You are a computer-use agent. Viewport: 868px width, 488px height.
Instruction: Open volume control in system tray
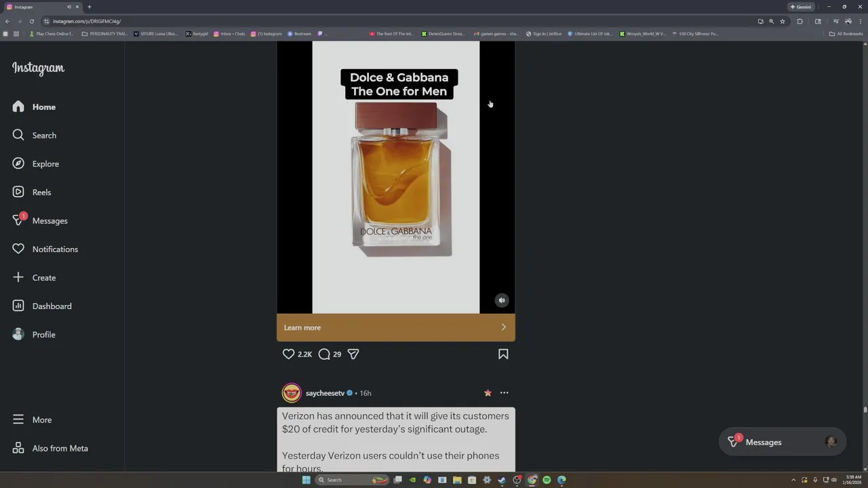click(834, 480)
